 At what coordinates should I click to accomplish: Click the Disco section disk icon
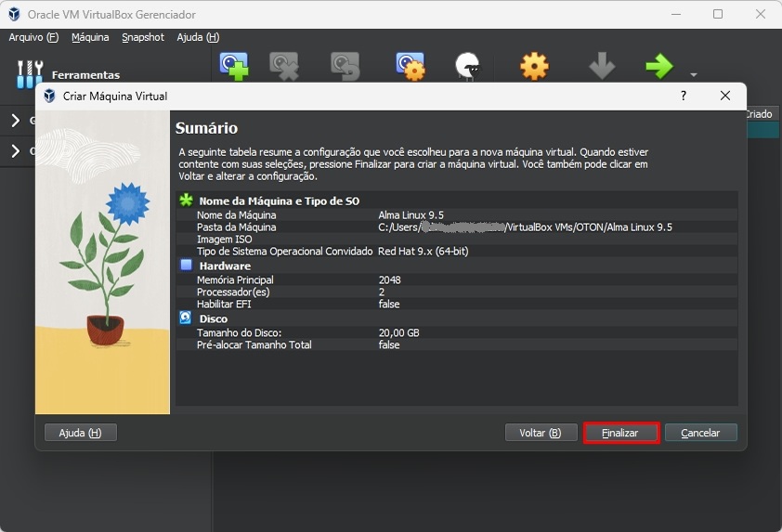pos(186,318)
